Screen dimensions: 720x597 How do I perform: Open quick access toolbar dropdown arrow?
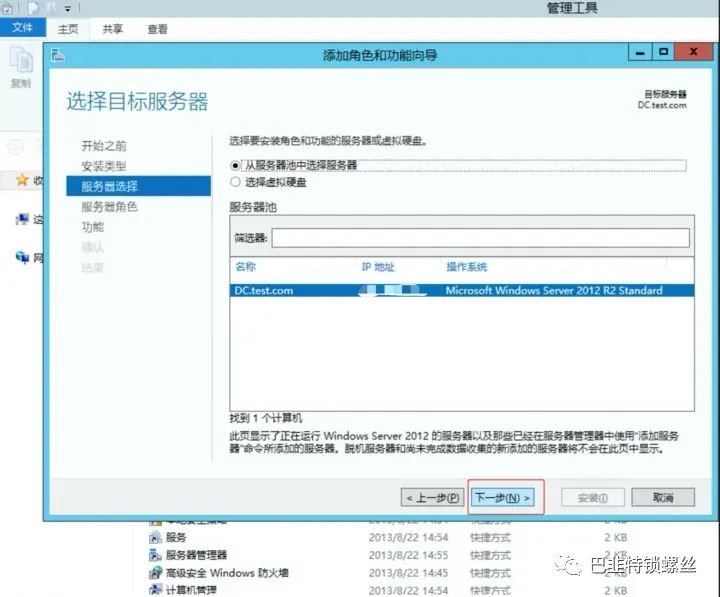[68, 8]
